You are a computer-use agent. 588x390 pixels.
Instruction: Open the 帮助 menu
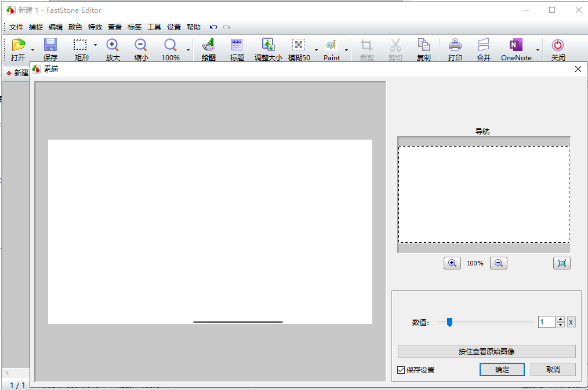tap(194, 27)
